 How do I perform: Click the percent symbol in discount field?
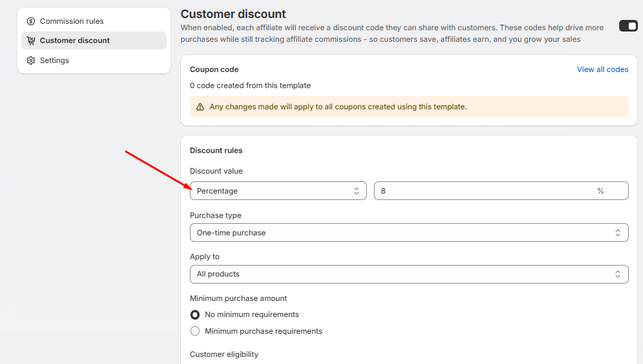click(601, 191)
